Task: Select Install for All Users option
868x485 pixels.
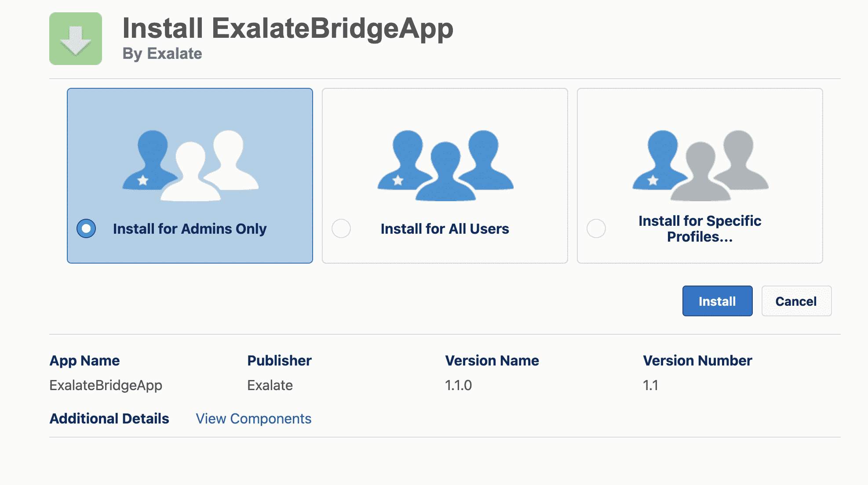Action: (x=342, y=228)
